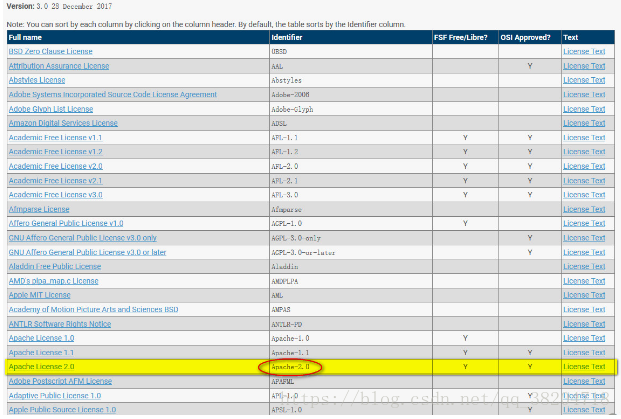Sort by Text column header
This screenshot has height=419, width=621.
[571, 38]
